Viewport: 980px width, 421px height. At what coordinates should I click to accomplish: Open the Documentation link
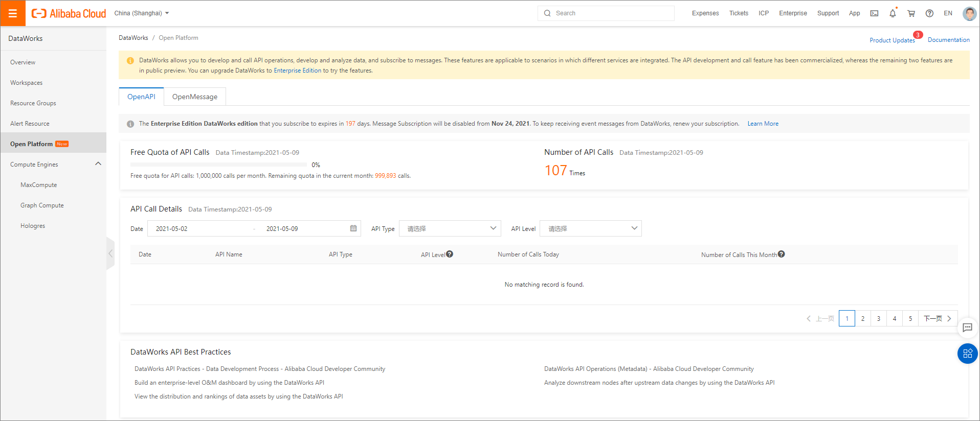pyautogui.click(x=948, y=40)
